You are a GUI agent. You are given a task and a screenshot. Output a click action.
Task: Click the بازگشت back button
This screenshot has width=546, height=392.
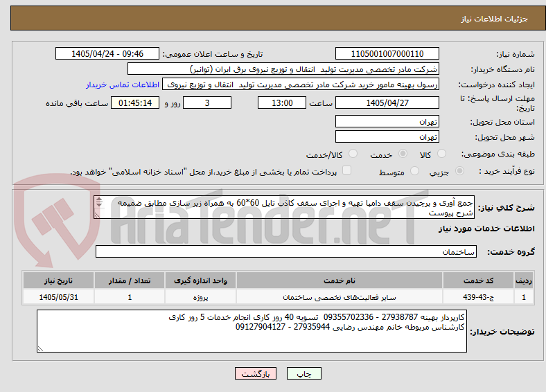point(256,373)
